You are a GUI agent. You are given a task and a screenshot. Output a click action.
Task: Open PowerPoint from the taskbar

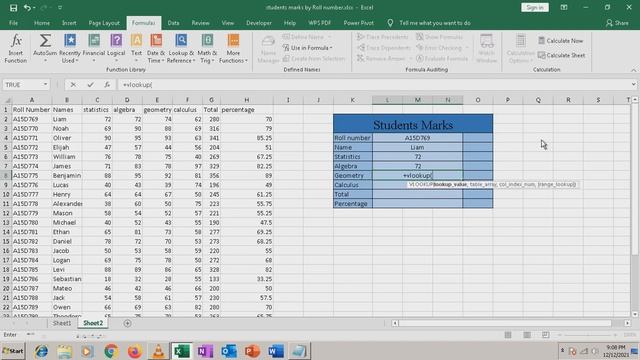(252, 351)
